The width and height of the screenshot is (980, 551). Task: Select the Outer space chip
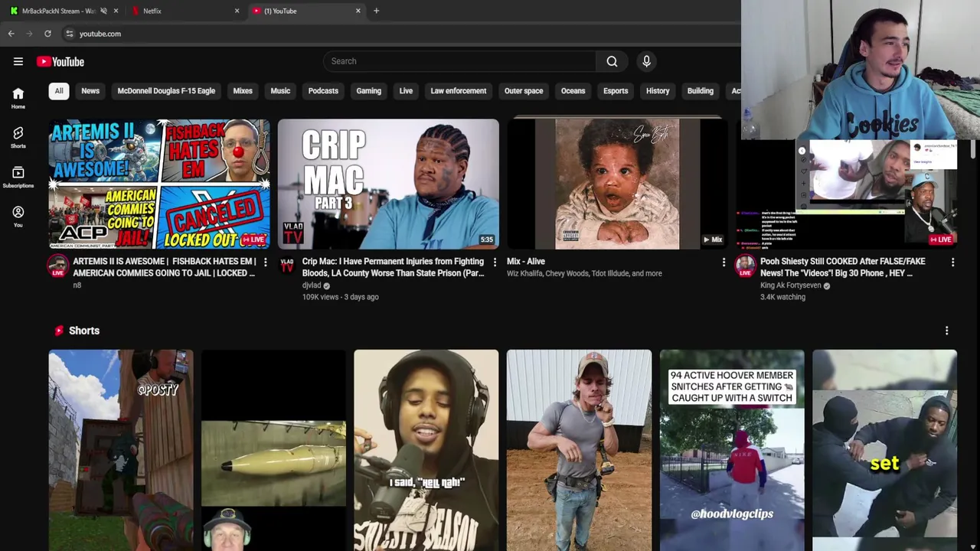524,91
